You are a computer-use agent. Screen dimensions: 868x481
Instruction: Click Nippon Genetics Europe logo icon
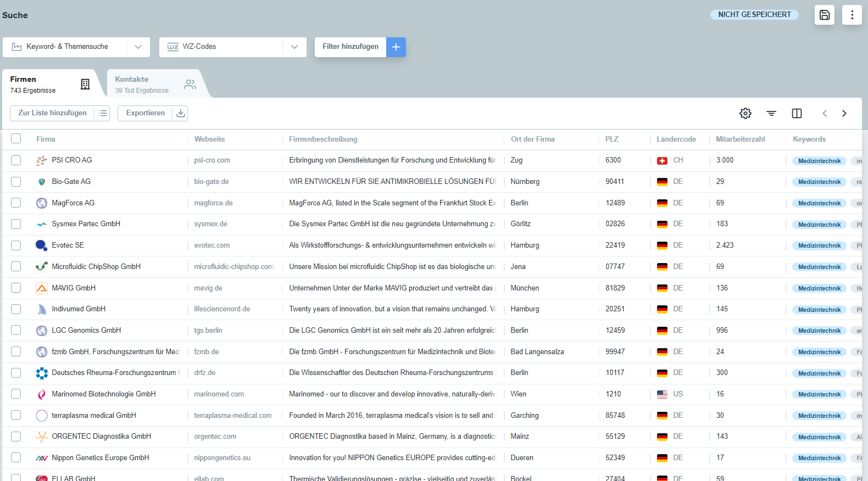coord(42,458)
